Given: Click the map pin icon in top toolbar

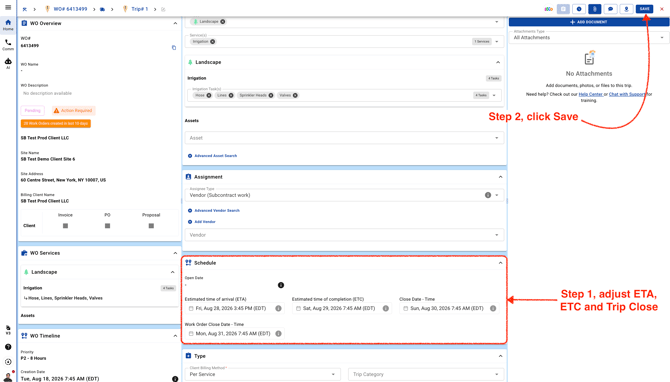Looking at the screenshot, I should click(626, 9).
